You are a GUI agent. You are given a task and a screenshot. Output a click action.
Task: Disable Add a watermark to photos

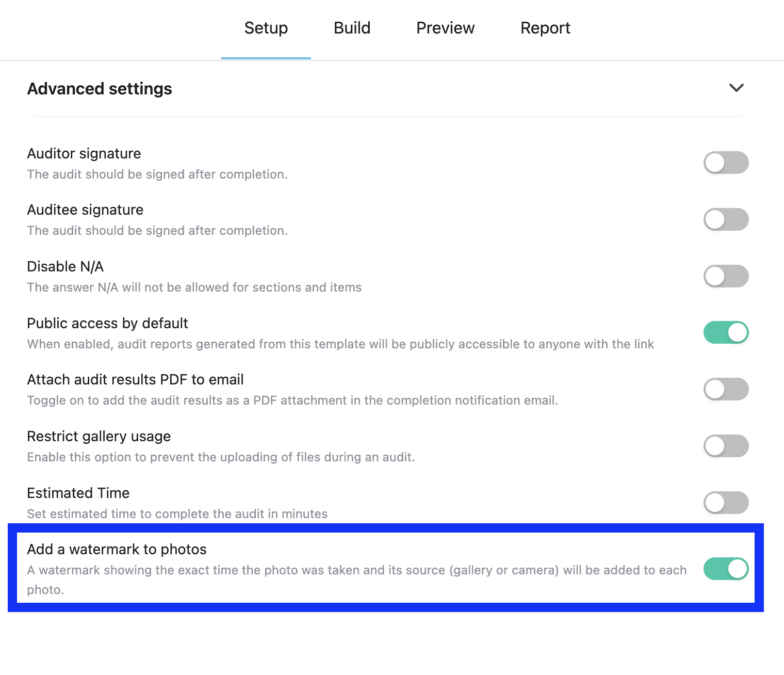(x=726, y=569)
